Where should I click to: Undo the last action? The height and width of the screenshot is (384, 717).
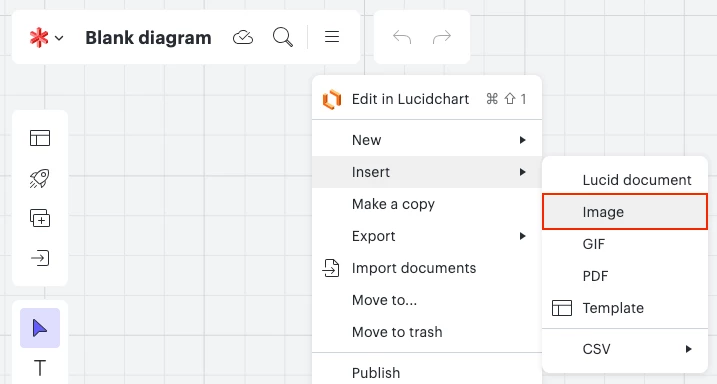402,37
